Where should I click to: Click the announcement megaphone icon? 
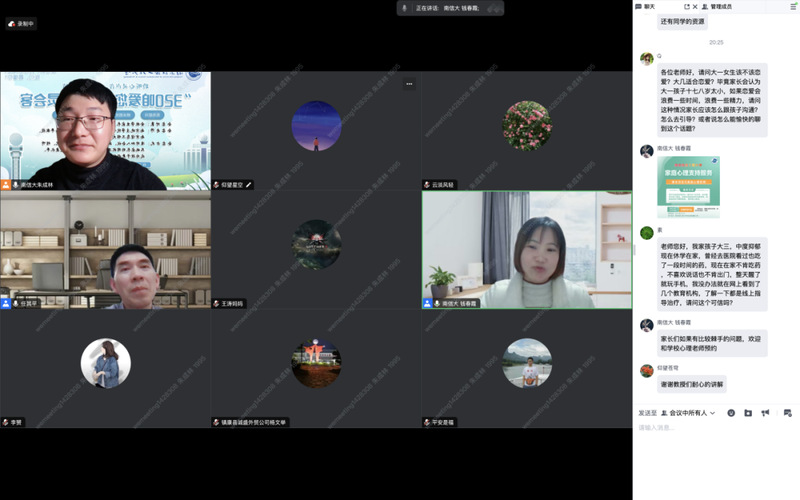765,412
